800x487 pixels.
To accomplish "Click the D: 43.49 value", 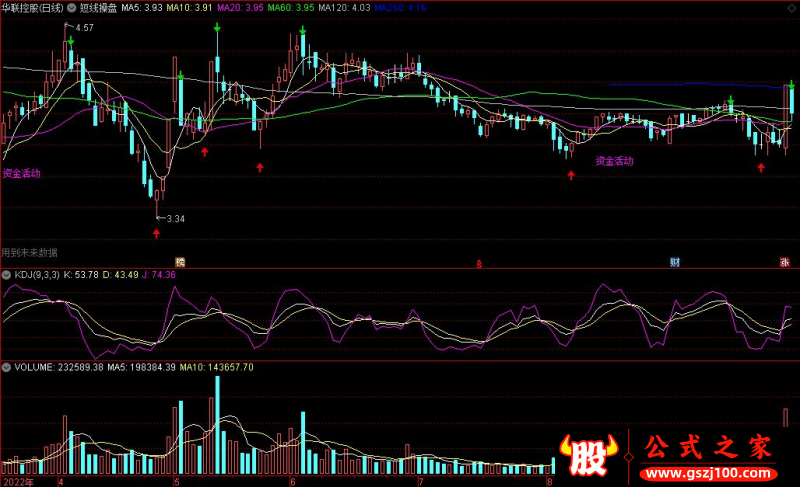I will coord(120,275).
